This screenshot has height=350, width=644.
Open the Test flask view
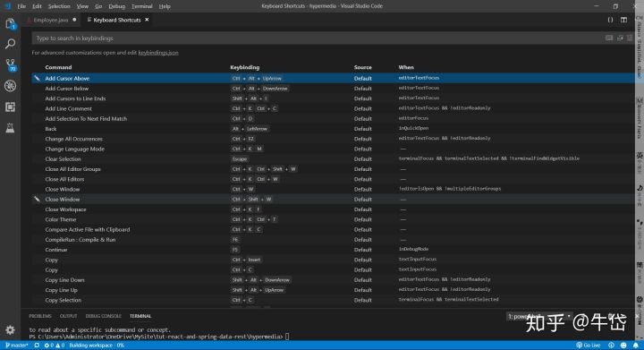pyautogui.click(x=10, y=128)
